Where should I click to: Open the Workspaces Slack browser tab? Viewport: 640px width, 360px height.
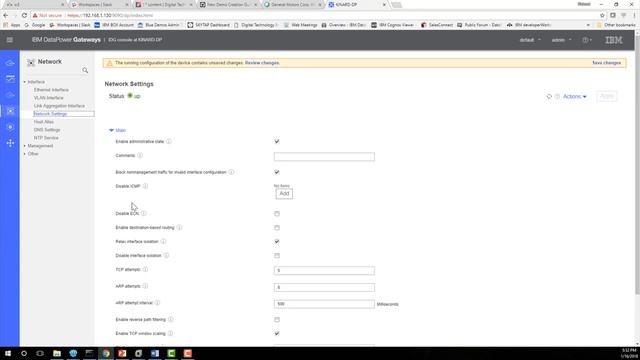(100, 4)
